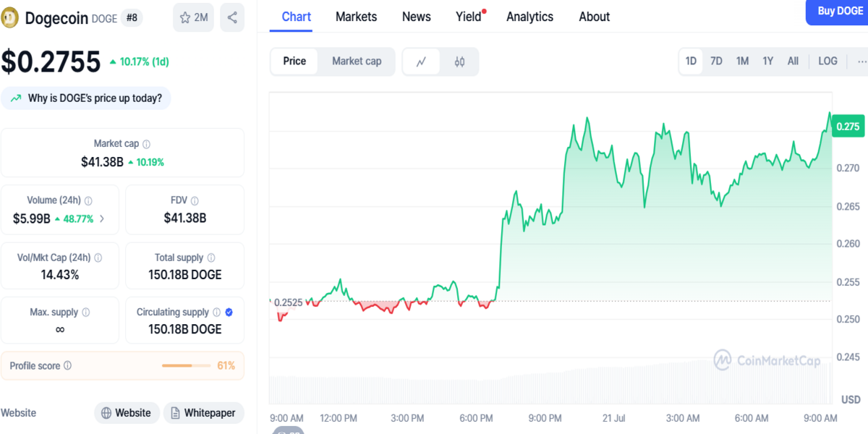This screenshot has width=868, height=434.
Task: Click the 61% profile score value
Action: 226,366
